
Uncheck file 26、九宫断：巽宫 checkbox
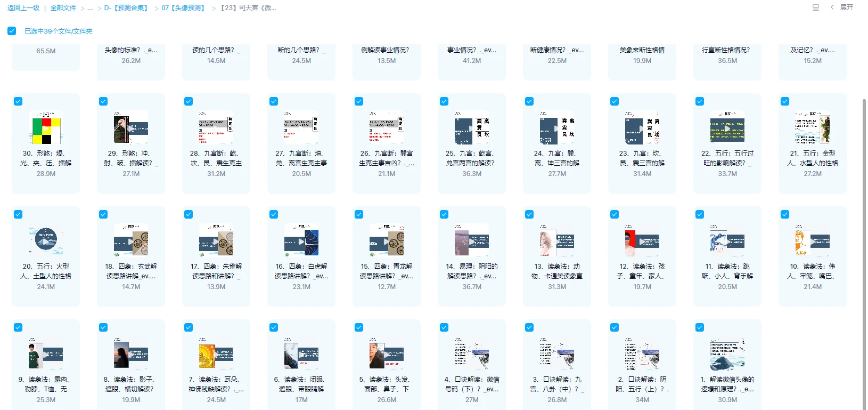tap(359, 101)
